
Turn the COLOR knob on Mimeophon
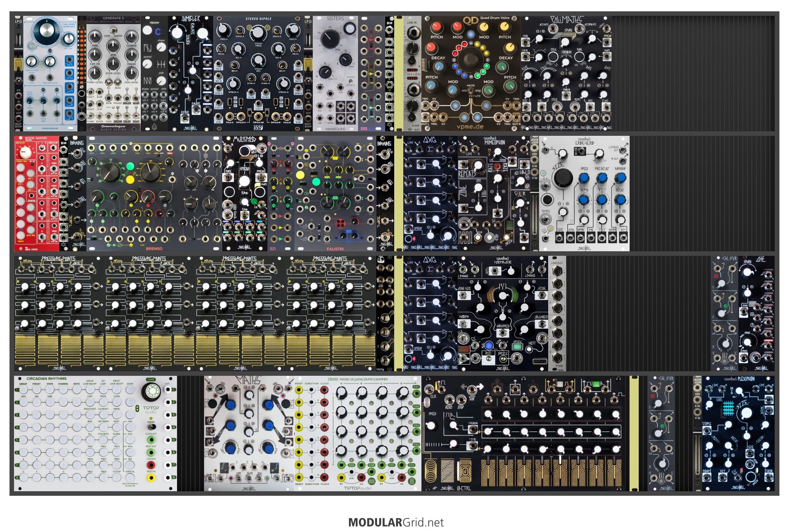[x=520, y=204]
